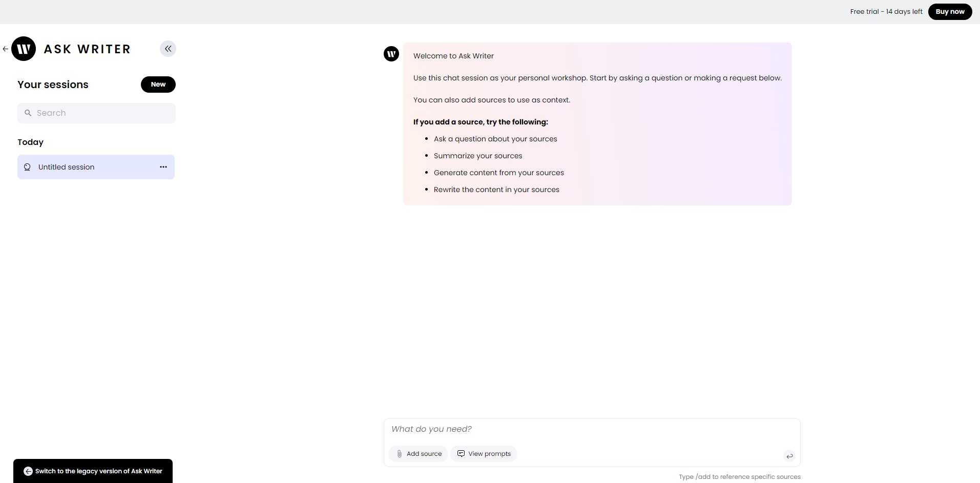Start a new session with the New button
The height and width of the screenshot is (483, 980).
pos(158,85)
